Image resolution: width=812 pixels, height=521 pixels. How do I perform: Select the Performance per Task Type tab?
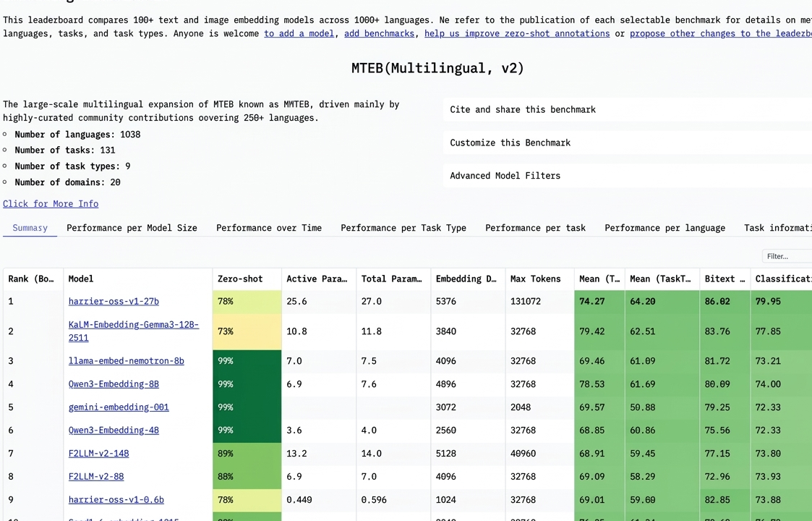[x=403, y=227]
